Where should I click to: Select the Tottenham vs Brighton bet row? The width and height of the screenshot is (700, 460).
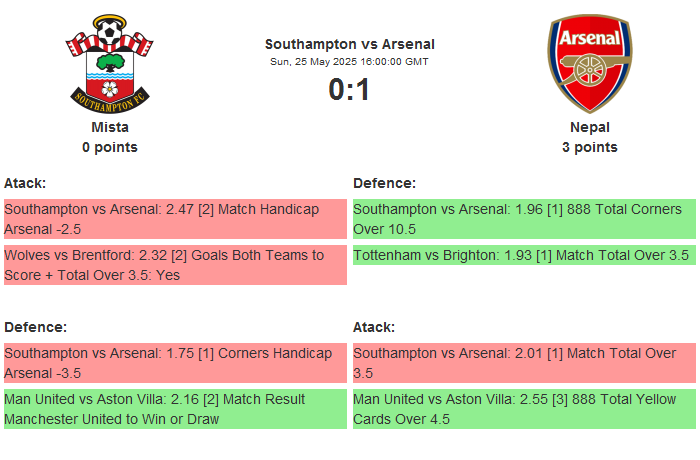[x=523, y=256]
